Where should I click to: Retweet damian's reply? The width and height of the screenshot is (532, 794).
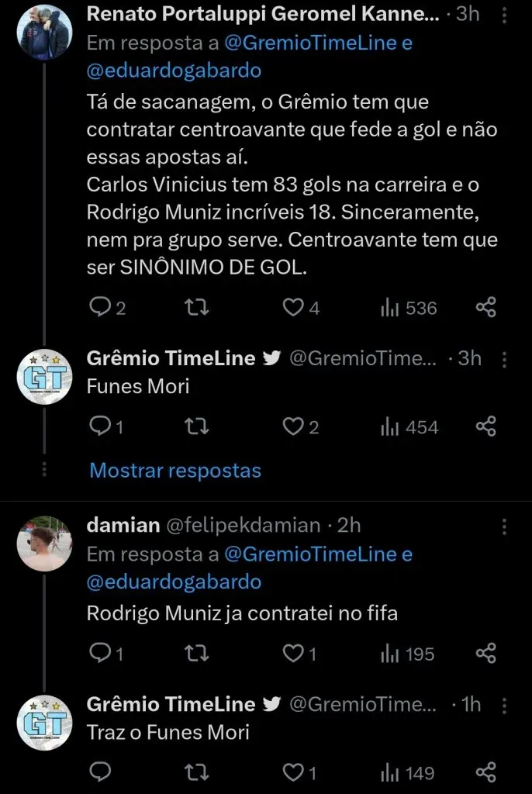(x=197, y=654)
